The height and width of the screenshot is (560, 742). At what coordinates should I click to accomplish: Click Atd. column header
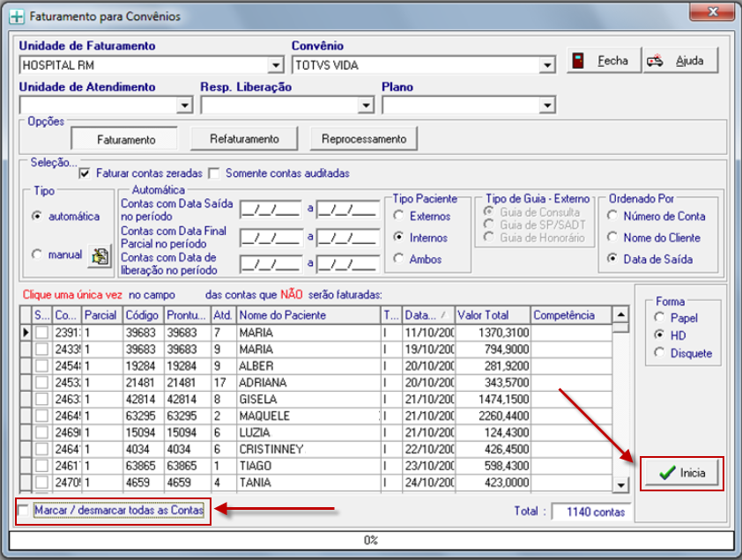tap(223, 315)
